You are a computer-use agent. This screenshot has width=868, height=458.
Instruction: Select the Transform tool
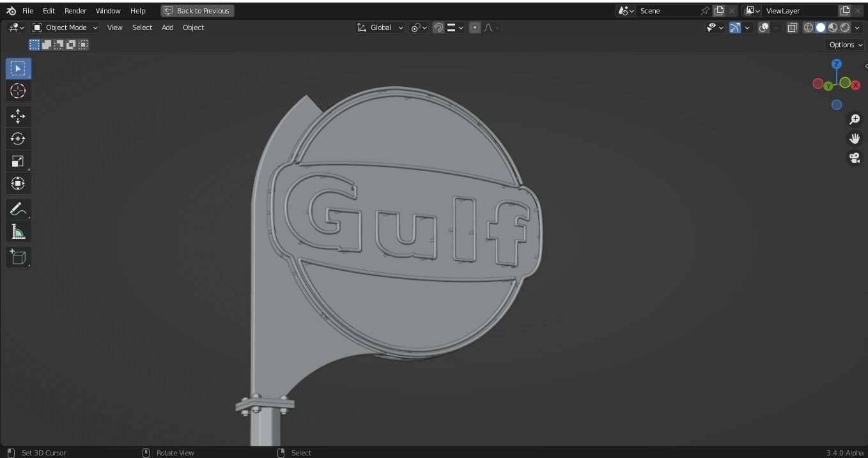coord(18,183)
